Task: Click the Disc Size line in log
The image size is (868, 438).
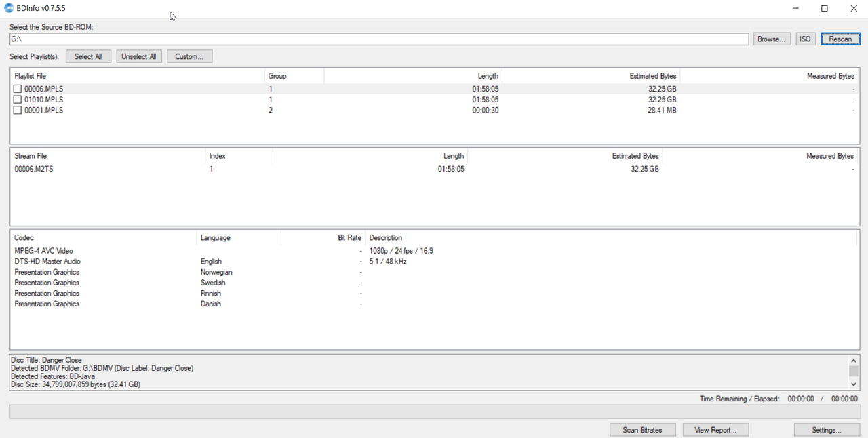Action: click(x=76, y=384)
